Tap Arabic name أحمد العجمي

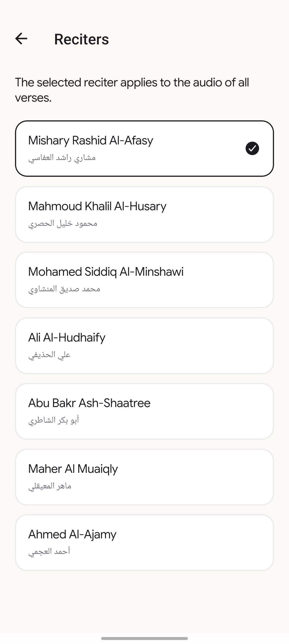click(x=49, y=551)
